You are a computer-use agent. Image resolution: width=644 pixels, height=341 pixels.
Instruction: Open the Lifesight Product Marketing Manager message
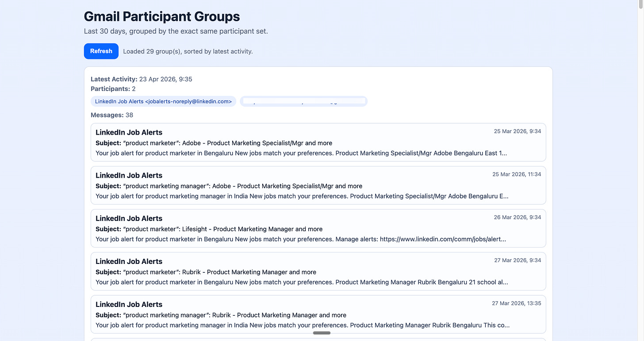coord(318,228)
